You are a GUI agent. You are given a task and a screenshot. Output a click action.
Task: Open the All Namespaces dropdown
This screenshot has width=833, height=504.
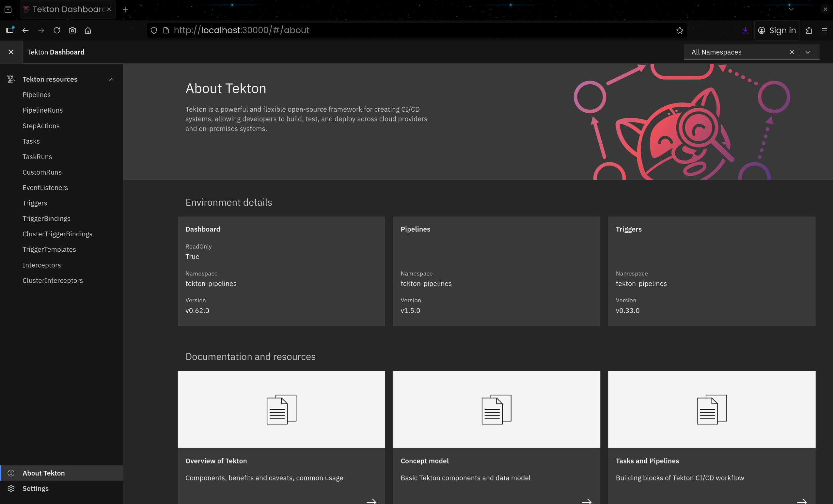coord(808,52)
